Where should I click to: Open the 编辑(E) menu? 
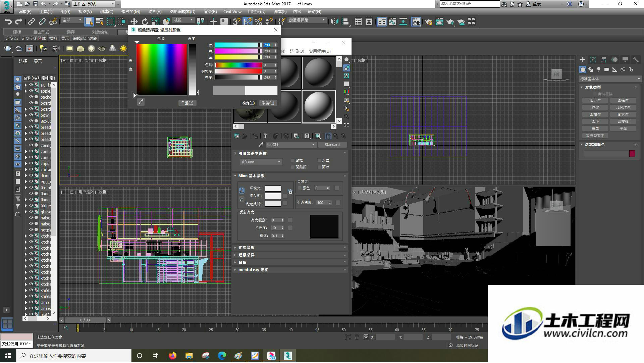pos(25,11)
